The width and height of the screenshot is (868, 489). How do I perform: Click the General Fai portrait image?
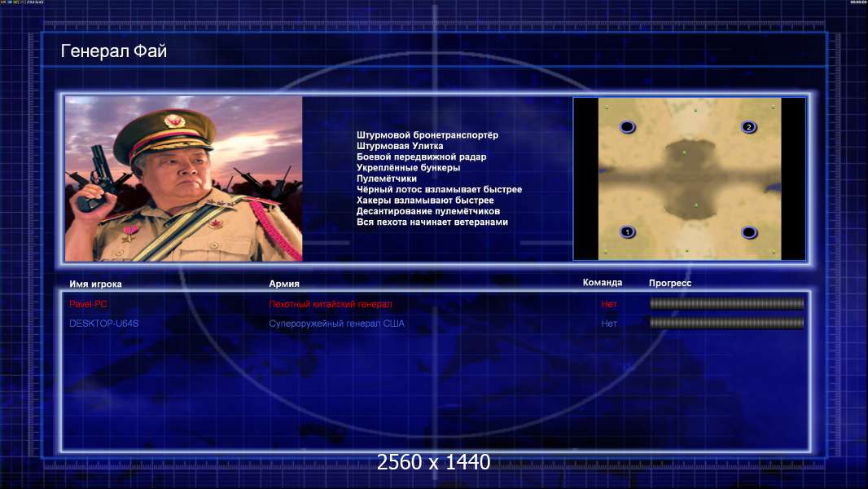(184, 178)
